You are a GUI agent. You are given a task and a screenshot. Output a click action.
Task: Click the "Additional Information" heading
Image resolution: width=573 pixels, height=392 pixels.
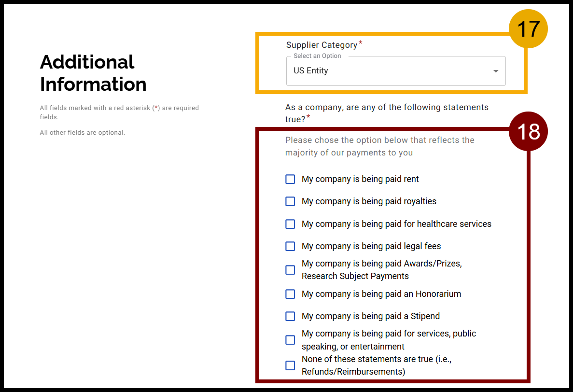click(93, 73)
